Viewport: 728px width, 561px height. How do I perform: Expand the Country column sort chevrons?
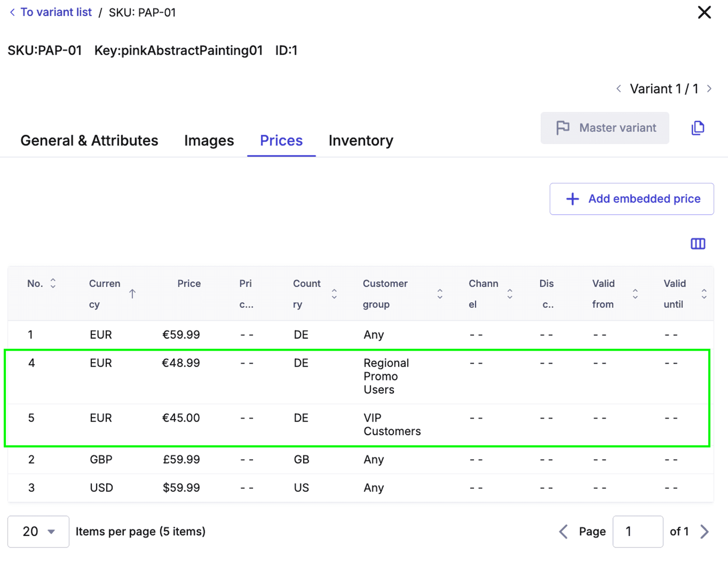tap(334, 293)
